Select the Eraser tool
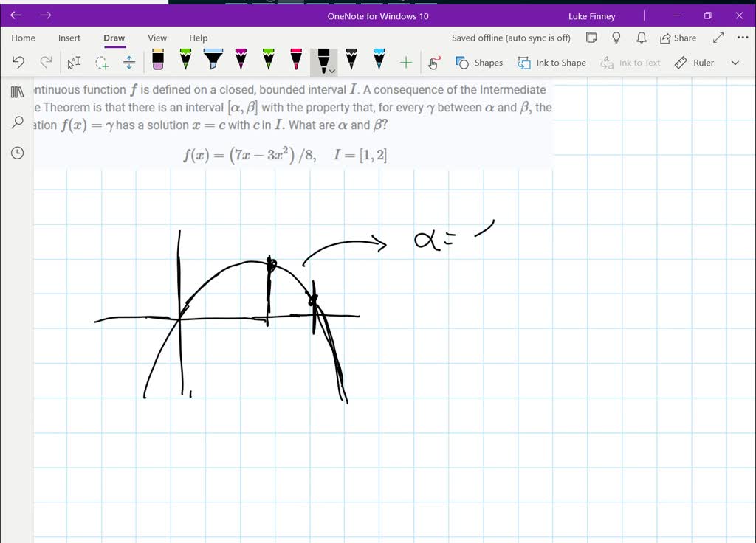Image resolution: width=756 pixels, height=543 pixels. point(157,63)
